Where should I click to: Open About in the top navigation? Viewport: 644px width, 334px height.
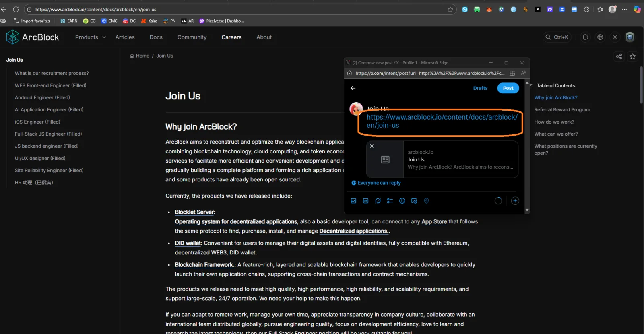click(x=264, y=37)
